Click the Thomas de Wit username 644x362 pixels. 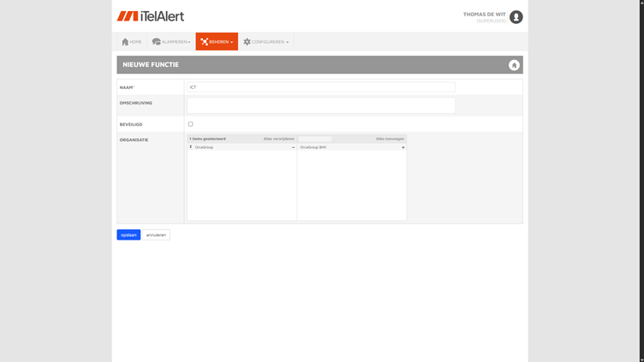pyautogui.click(x=484, y=15)
